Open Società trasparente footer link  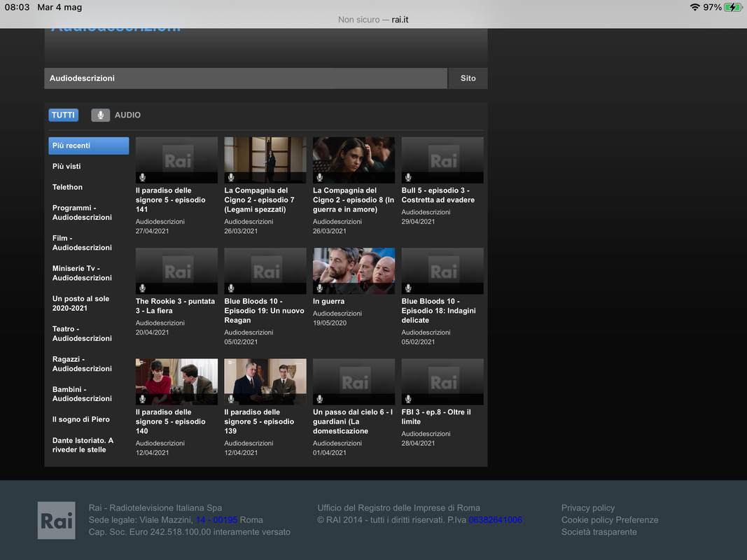coord(599,532)
